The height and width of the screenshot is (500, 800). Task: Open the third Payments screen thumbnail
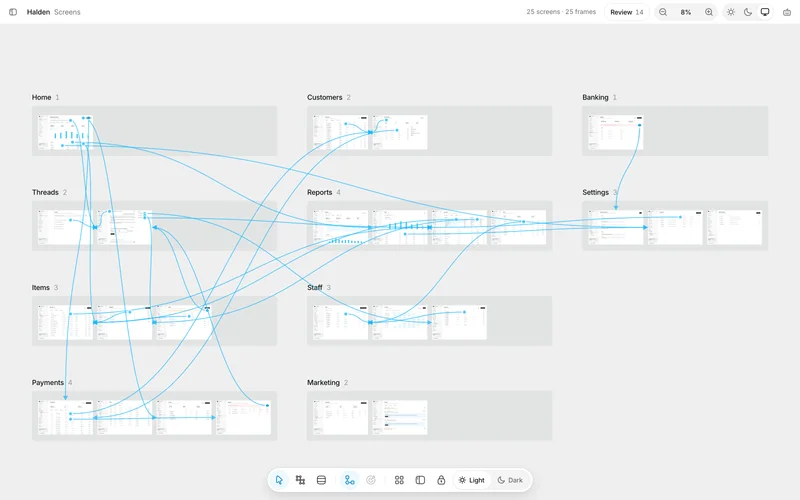tap(184, 417)
